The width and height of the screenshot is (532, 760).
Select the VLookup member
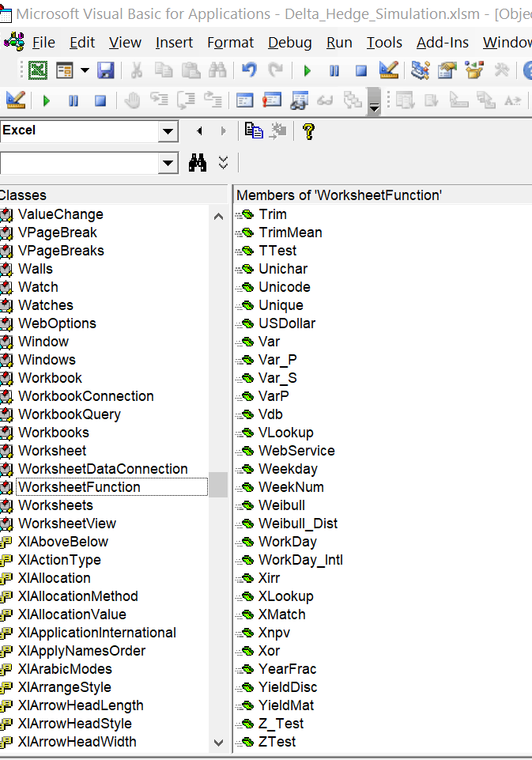286,433
